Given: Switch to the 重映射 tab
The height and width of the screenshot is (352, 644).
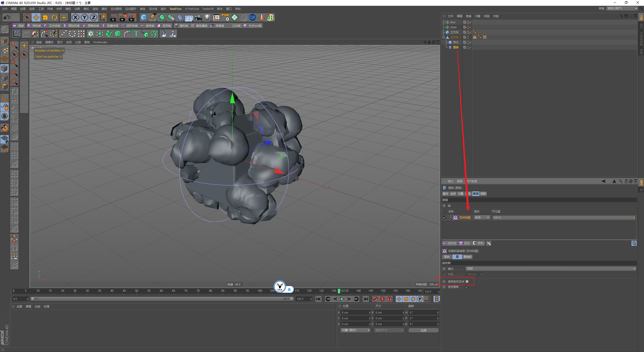Looking at the screenshot, I should (x=467, y=257).
